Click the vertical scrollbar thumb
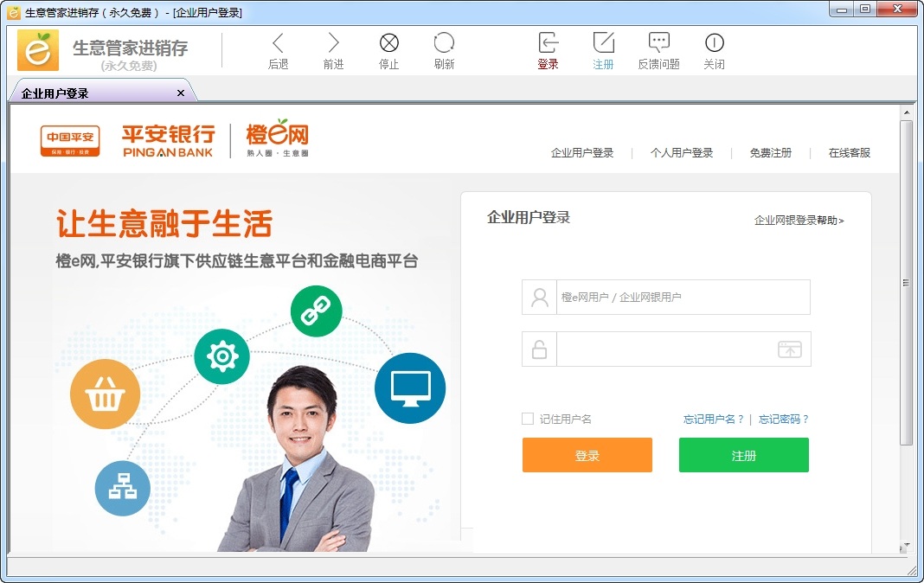Viewport: 924px width, 583px height. (906, 283)
